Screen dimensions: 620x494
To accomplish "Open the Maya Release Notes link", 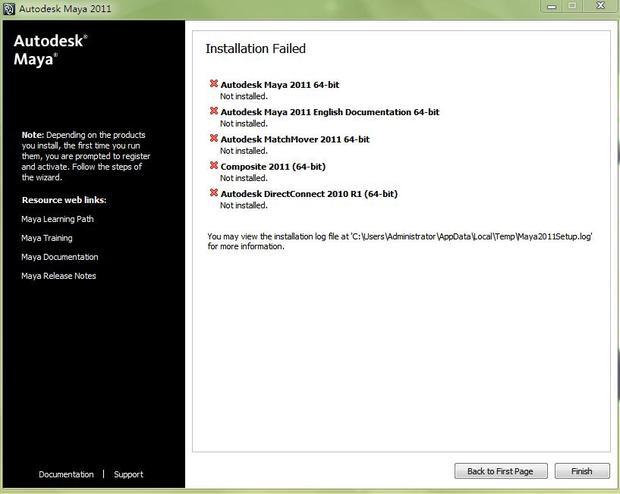I will (x=58, y=276).
